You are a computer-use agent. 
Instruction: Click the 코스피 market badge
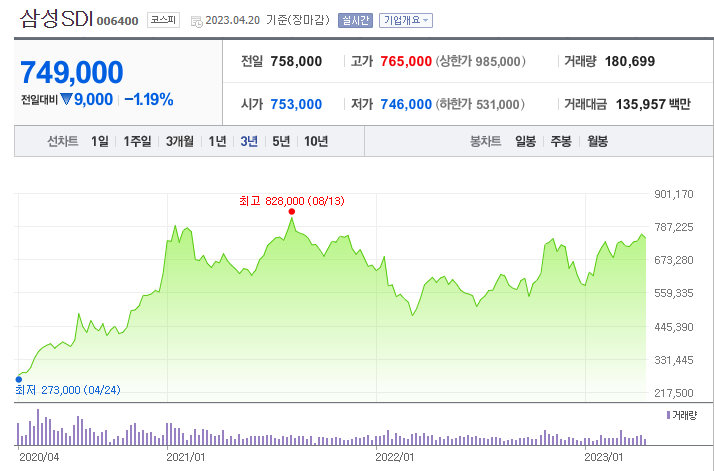163,20
